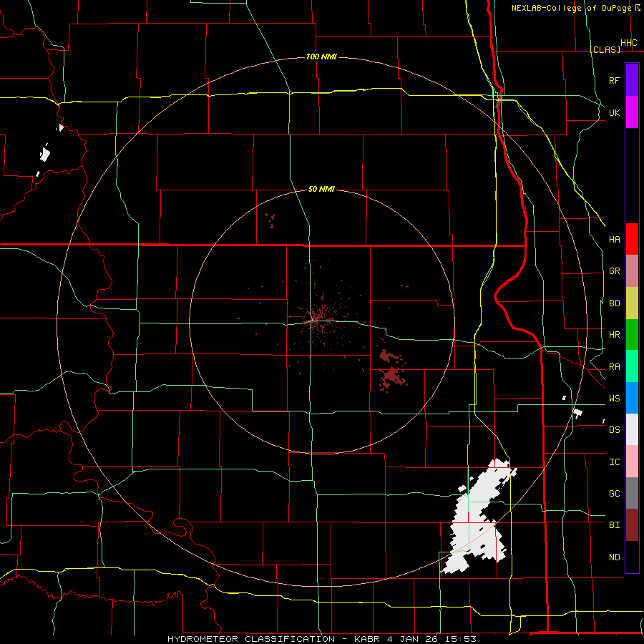Click the 'KABR' radar site identifier
This screenshot has height=644, width=644.
[368, 639]
